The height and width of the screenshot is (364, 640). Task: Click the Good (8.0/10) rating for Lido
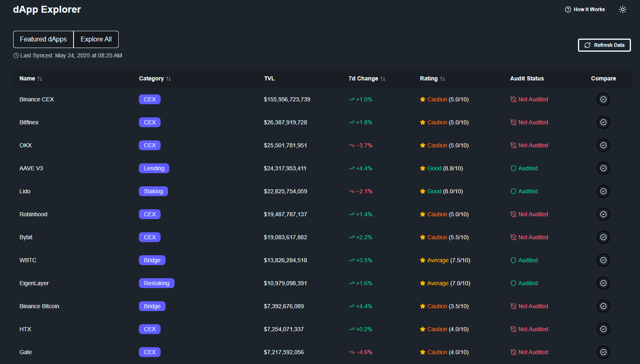[445, 191]
